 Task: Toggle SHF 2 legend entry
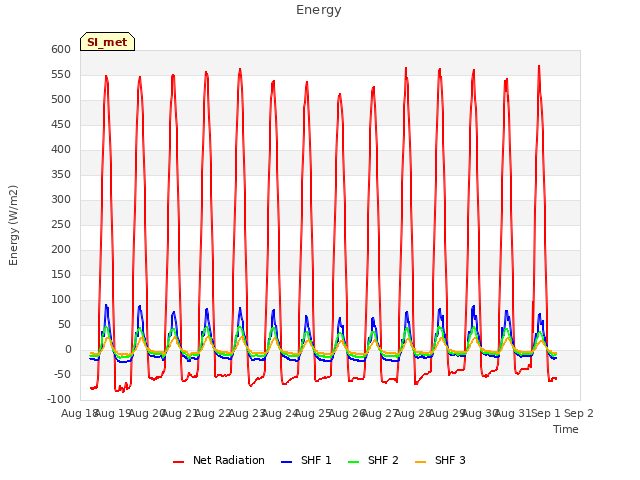click(373, 460)
